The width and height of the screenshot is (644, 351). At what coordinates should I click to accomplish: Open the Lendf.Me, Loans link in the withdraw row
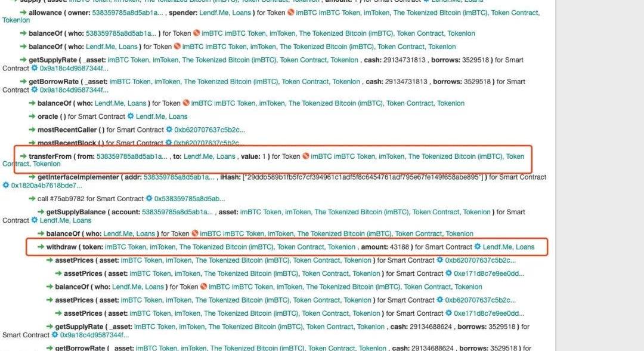(x=509, y=247)
